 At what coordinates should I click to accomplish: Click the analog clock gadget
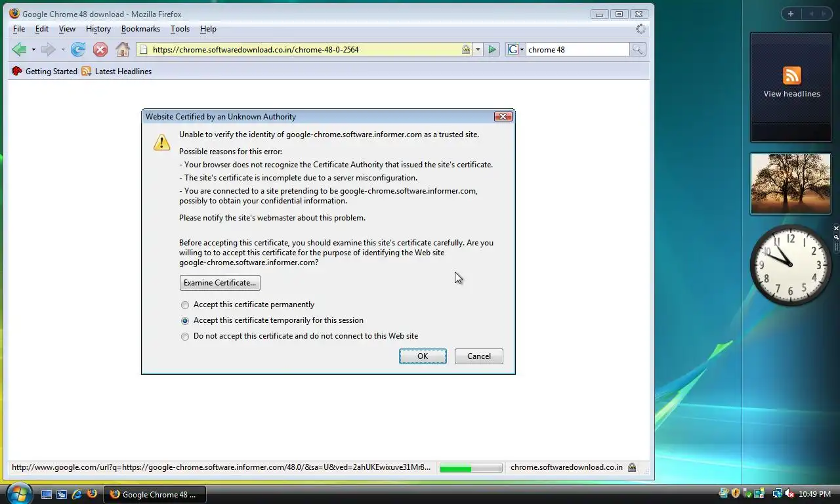pyautogui.click(x=791, y=265)
